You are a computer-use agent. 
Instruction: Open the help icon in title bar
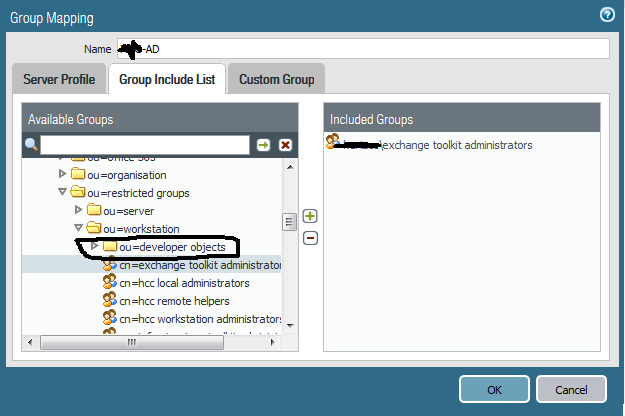coord(607,15)
